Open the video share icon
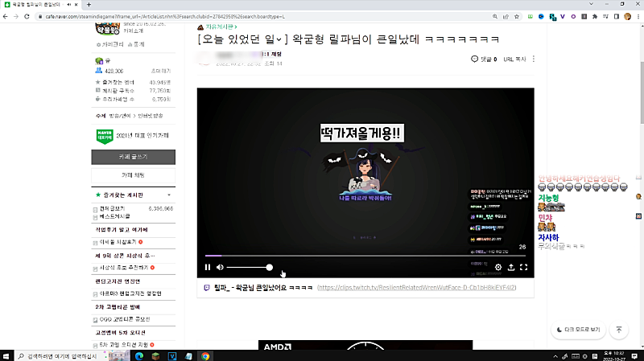The width and height of the screenshot is (644, 361). click(x=511, y=267)
